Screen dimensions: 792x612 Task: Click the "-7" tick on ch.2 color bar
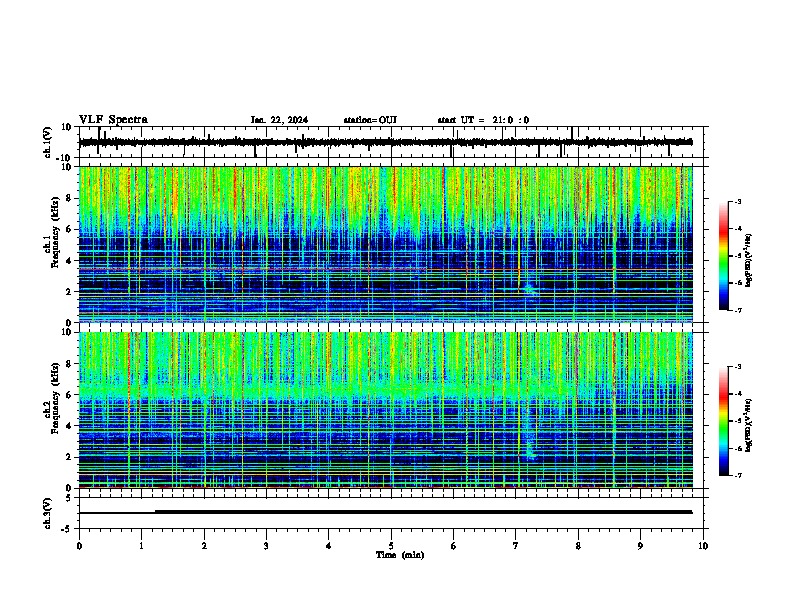pos(738,475)
